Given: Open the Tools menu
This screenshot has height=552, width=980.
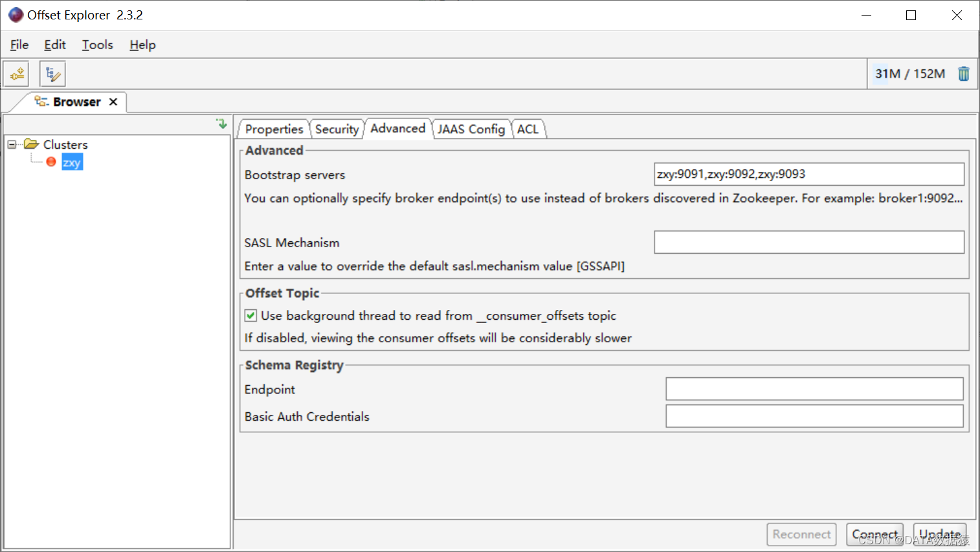Looking at the screenshot, I should coord(96,45).
